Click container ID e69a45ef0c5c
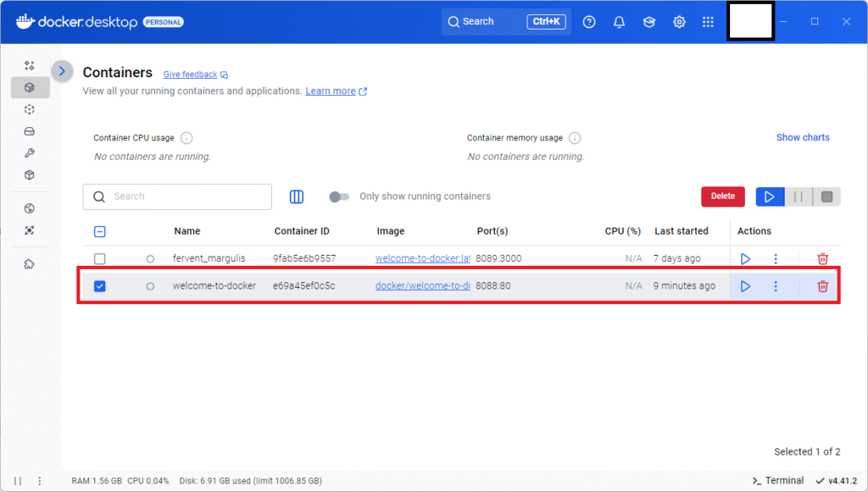This screenshot has height=492, width=868. (303, 286)
